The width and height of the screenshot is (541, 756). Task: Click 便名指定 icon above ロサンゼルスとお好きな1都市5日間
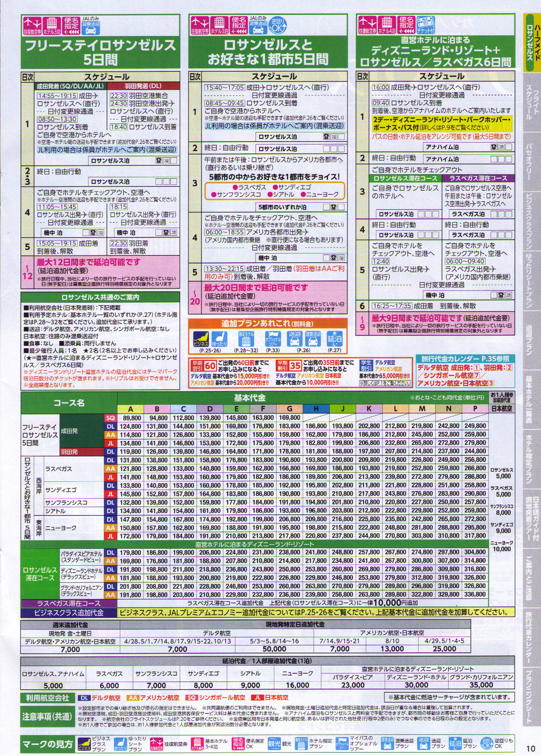[239, 26]
